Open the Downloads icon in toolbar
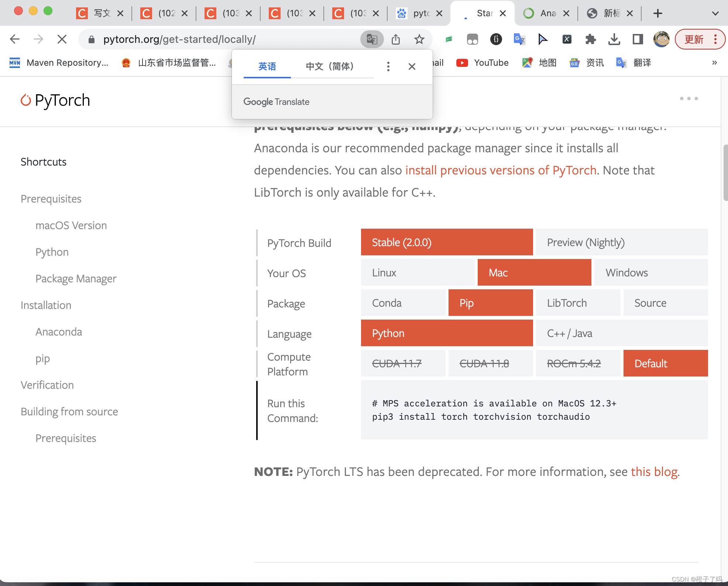728x586 pixels. pos(614,39)
